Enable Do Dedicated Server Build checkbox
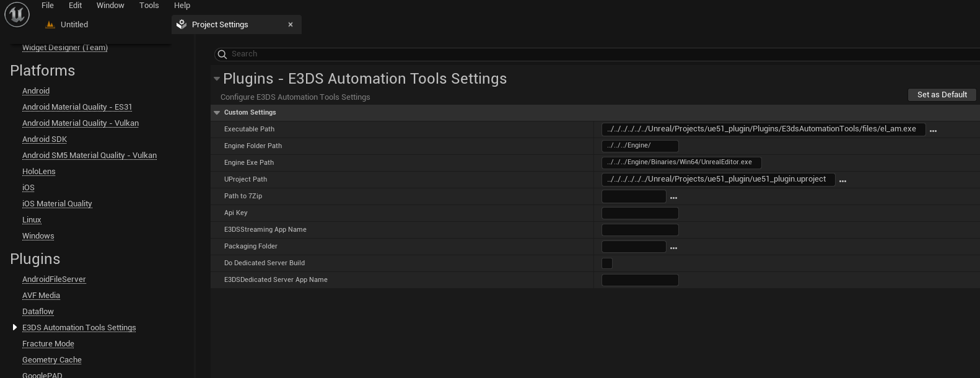 tap(607, 263)
